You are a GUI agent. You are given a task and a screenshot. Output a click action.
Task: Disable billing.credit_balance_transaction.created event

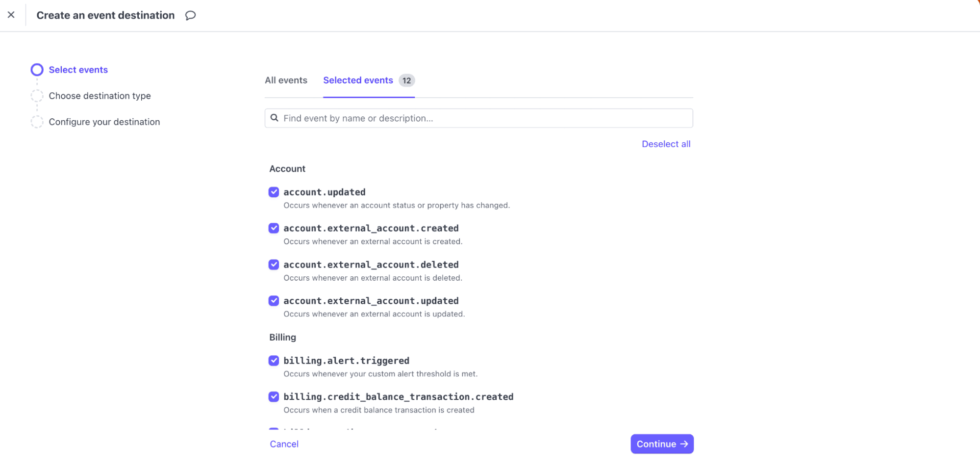[274, 396]
